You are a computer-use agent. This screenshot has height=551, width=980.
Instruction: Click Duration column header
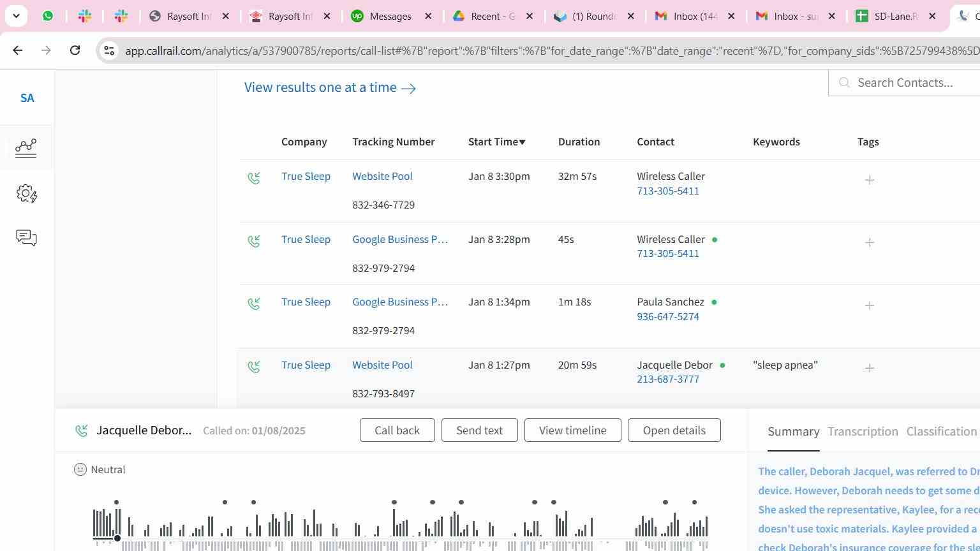(579, 142)
